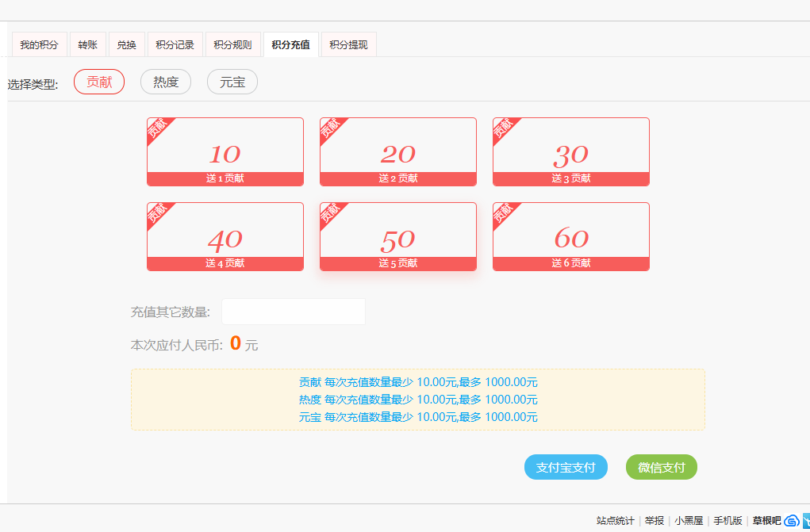View the 积分规则 tab
This screenshot has width=810, height=532.
coord(234,44)
